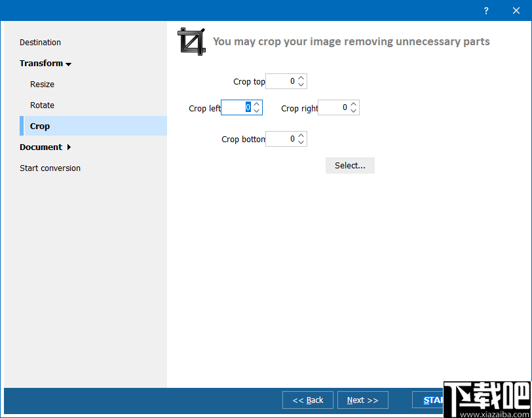
Task: Click the crop tool icon in header
Action: point(192,41)
